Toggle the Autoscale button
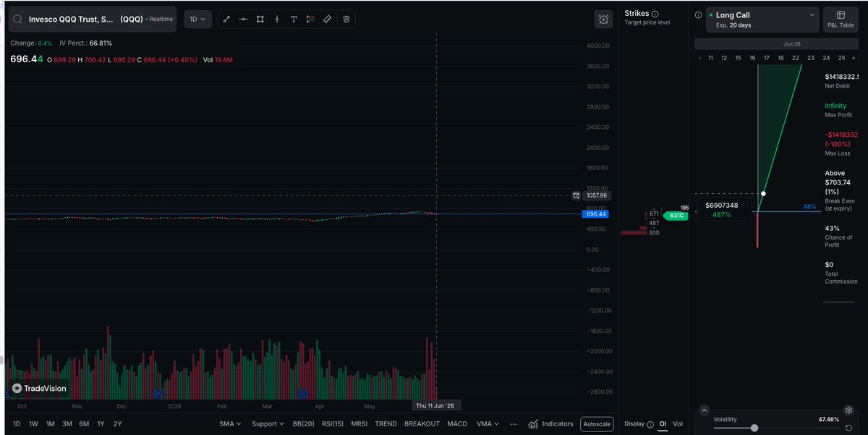 [597, 424]
